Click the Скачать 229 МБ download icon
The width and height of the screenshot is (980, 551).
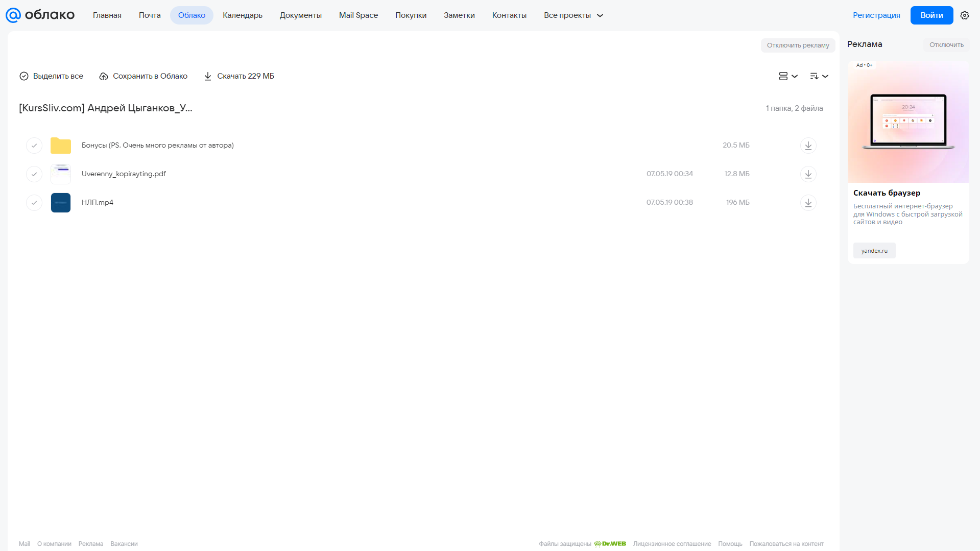[208, 76]
